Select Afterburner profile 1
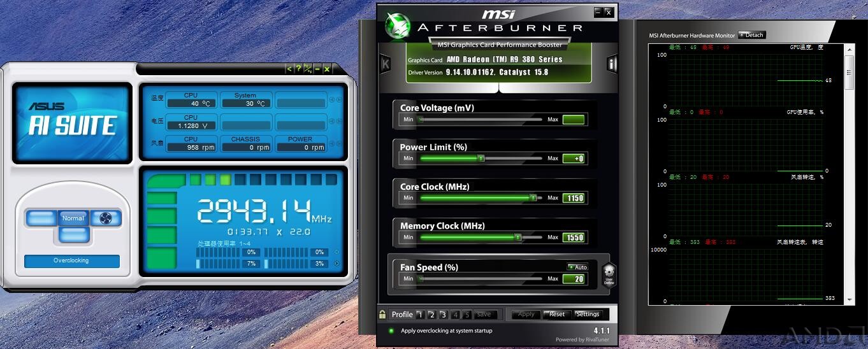The height and width of the screenshot is (349, 868). click(420, 315)
